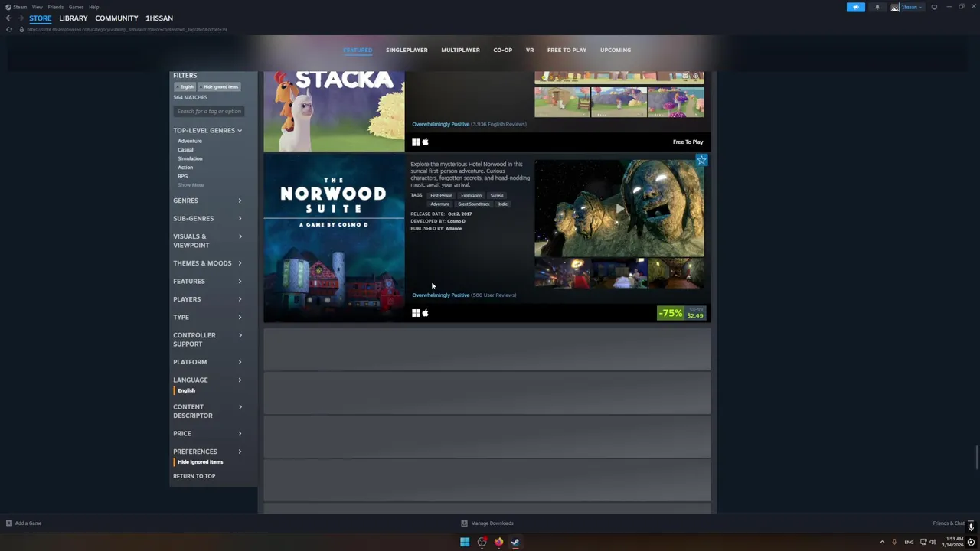Viewport: 980px width, 551px height.
Task: Expand the Themes & Moods section
Action: [x=207, y=263]
